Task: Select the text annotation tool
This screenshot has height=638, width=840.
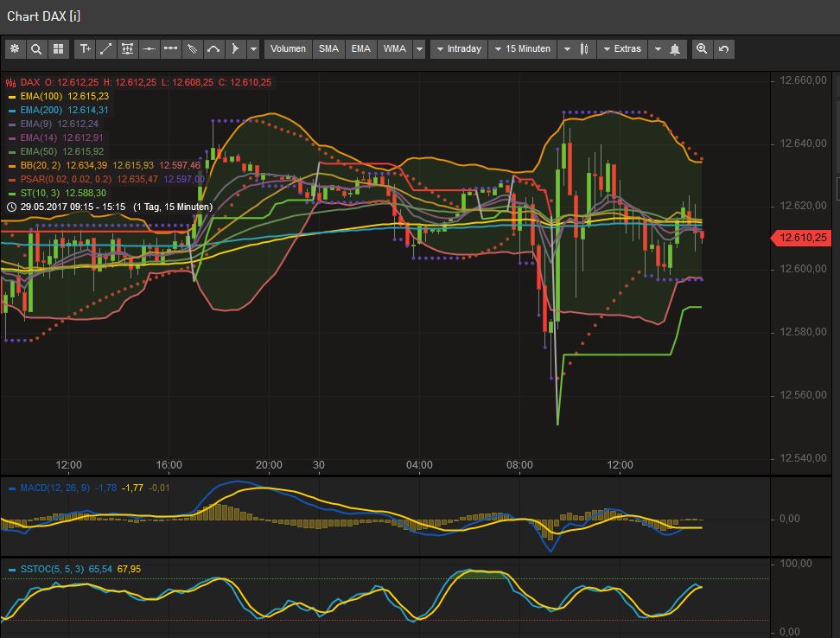Action: coord(86,49)
